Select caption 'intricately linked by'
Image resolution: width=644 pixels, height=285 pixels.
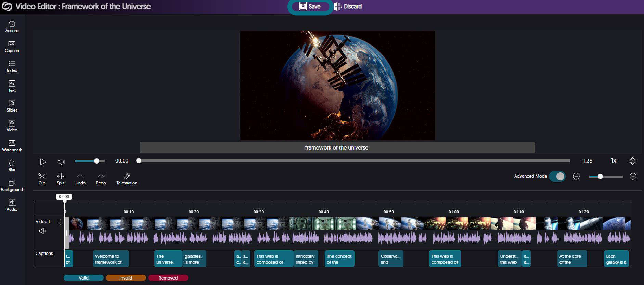306,259
